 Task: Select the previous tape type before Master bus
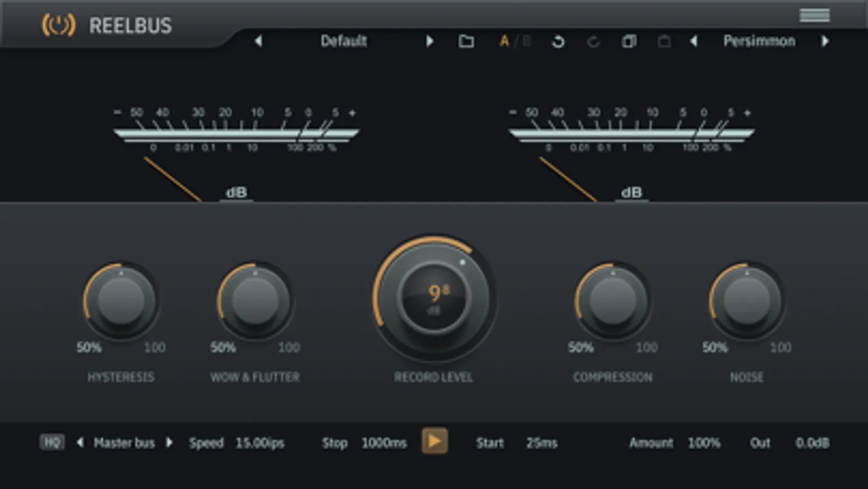pyautogui.click(x=80, y=442)
